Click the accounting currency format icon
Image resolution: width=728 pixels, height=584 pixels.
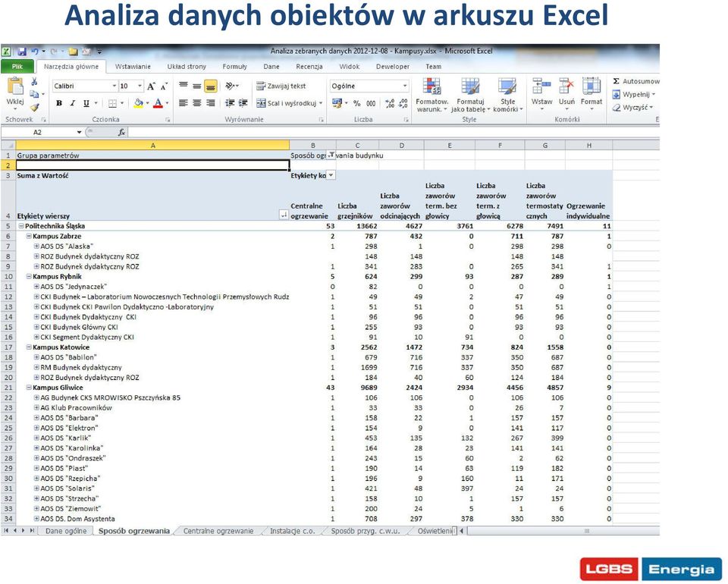tap(337, 103)
